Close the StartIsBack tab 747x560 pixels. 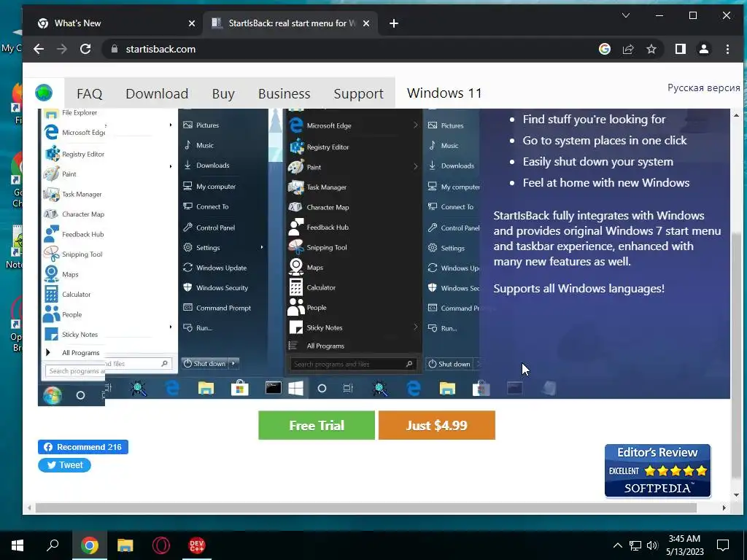[366, 23]
